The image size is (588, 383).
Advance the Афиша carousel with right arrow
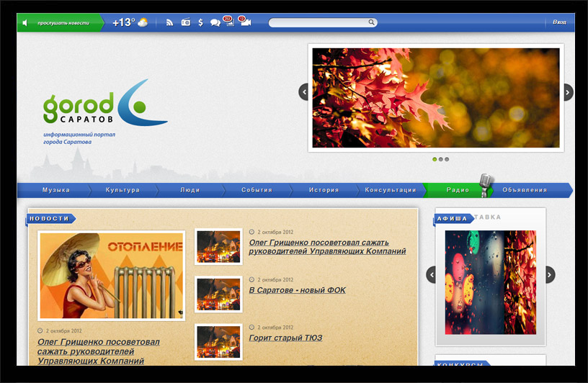coord(550,274)
